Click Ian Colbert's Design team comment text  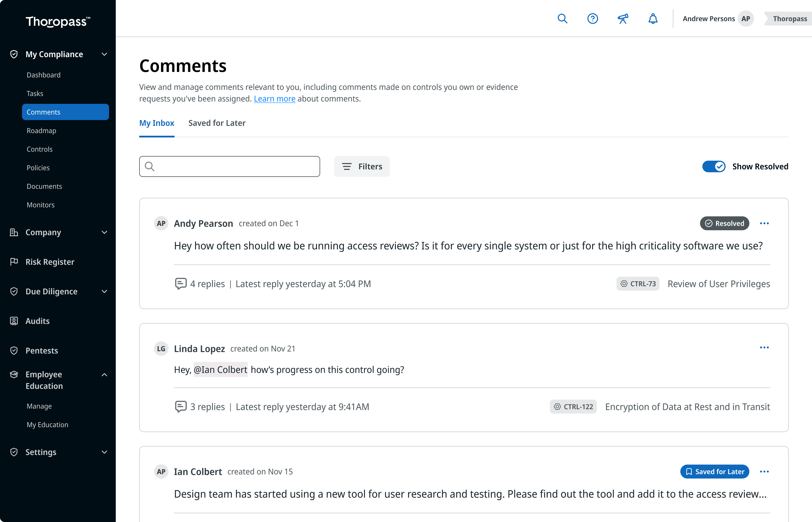(470, 494)
